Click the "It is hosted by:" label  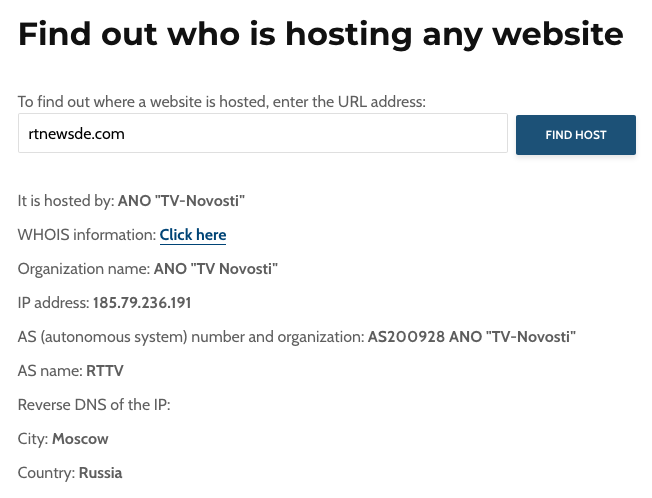pyautogui.click(x=66, y=201)
